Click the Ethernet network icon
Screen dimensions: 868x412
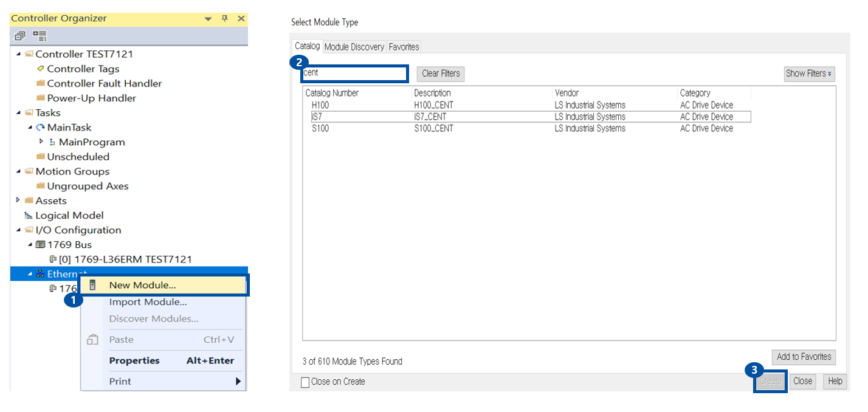pos(41,274)
